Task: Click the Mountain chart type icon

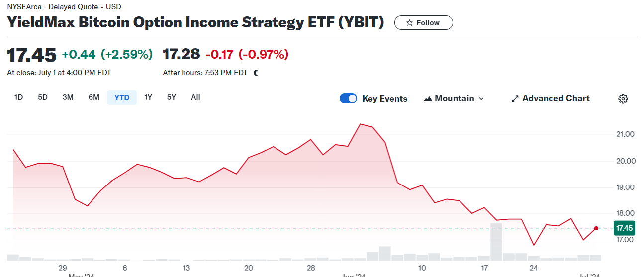Action: [x=428, y=99]
